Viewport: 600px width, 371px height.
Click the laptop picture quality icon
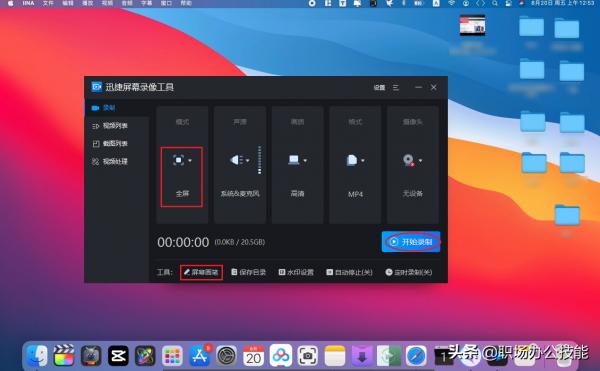[x=294, y=160]
